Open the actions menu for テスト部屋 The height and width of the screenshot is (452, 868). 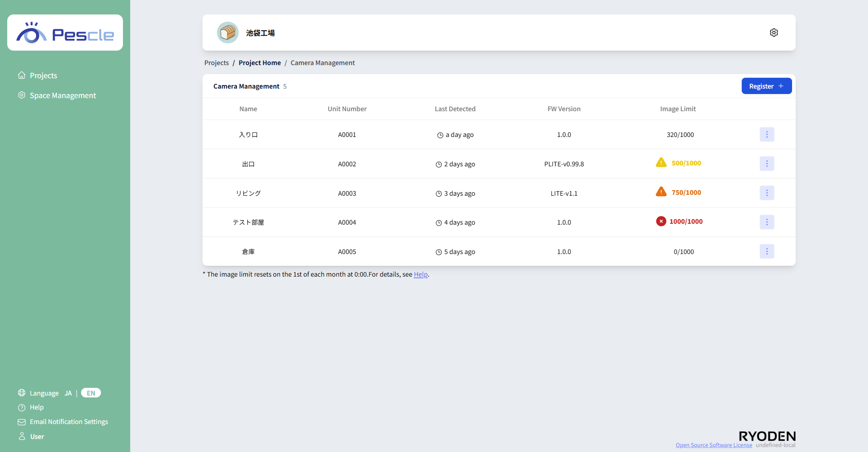tap(766, 222)
